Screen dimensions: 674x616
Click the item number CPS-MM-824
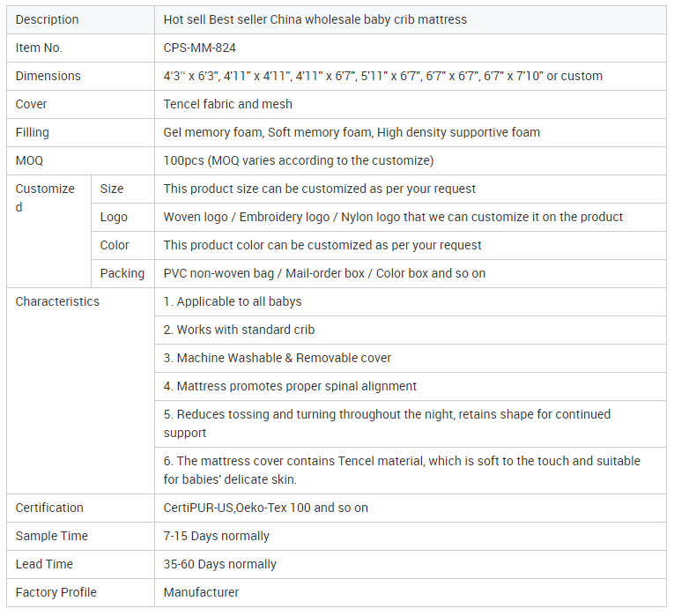199,48
